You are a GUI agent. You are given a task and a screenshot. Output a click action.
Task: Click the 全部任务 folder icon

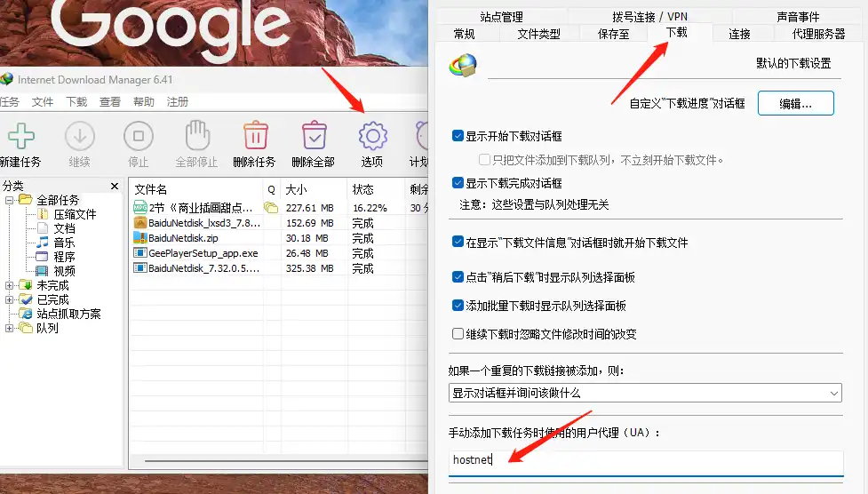(x=26, y=199)
